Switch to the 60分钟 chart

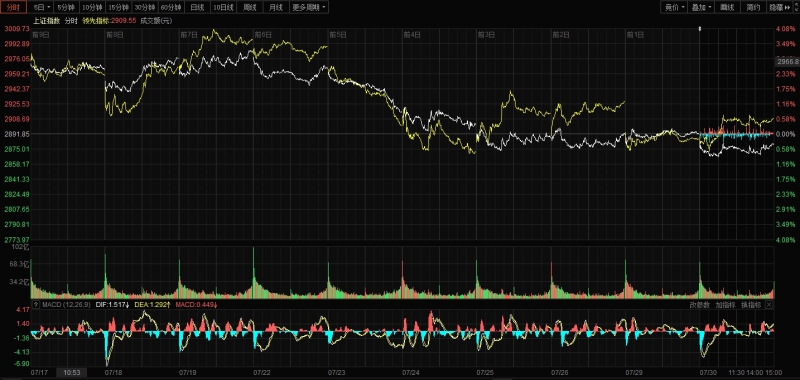(x=171, y=7)
